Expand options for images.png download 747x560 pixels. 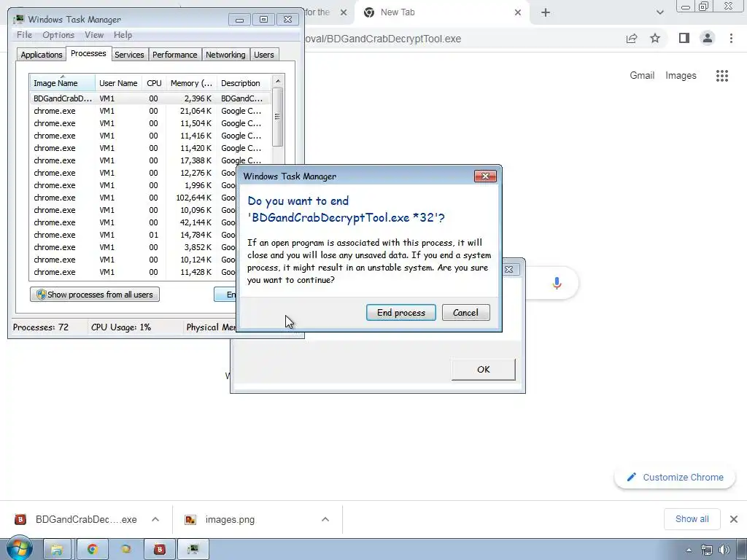[325, 519]
